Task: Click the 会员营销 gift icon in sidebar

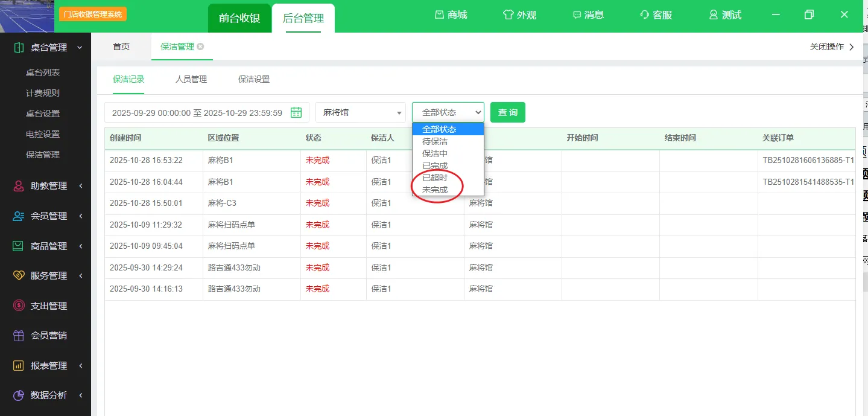Action: coord(19,335)
